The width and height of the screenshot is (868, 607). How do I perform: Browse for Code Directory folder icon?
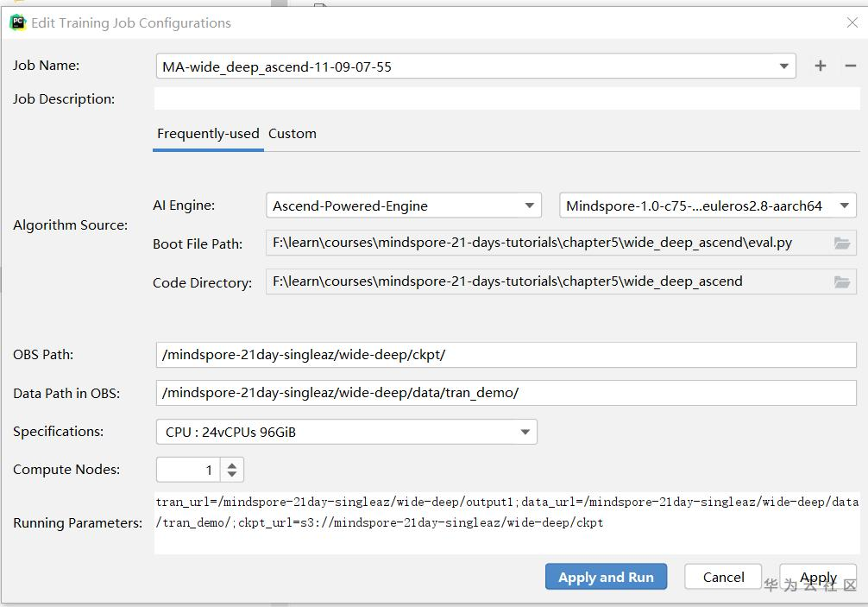coord(842,281)
